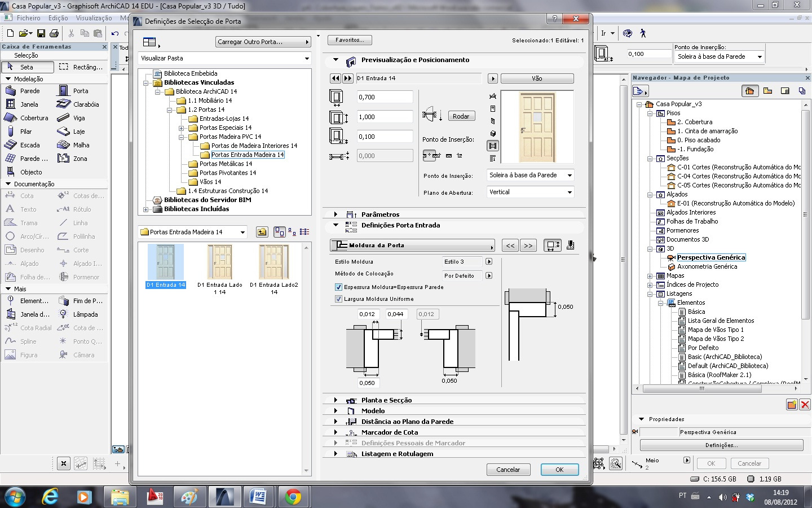This screenshot has width=812, height=508.
Task: Uncheck Espessura Moldura=Espessura Parede
Action: 338,287
